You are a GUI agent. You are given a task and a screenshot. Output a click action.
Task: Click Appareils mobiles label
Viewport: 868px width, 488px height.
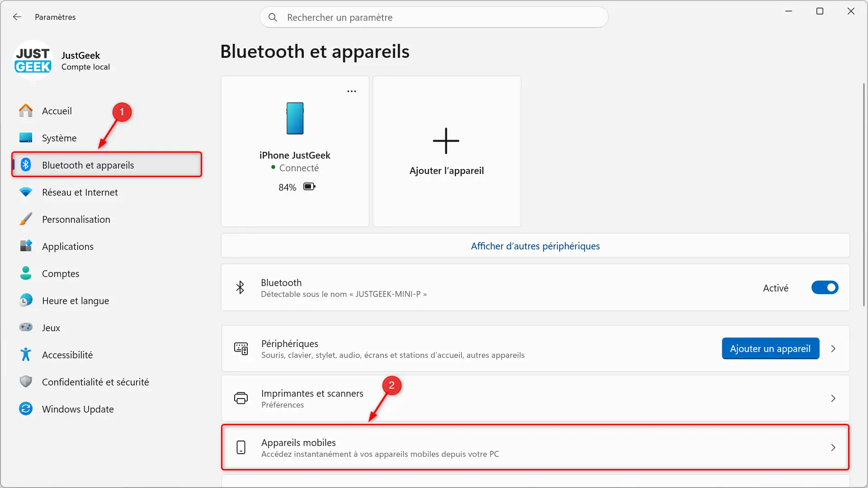coord(298,443)
